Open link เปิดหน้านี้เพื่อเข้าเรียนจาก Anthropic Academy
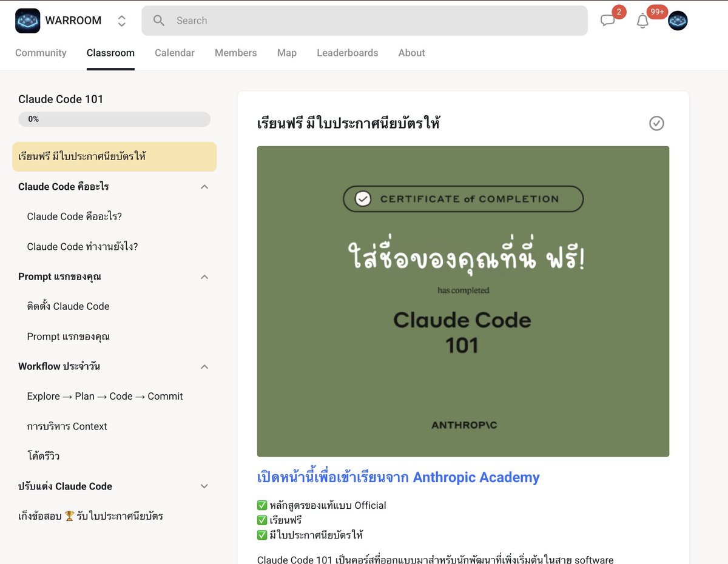 [398, 477]
